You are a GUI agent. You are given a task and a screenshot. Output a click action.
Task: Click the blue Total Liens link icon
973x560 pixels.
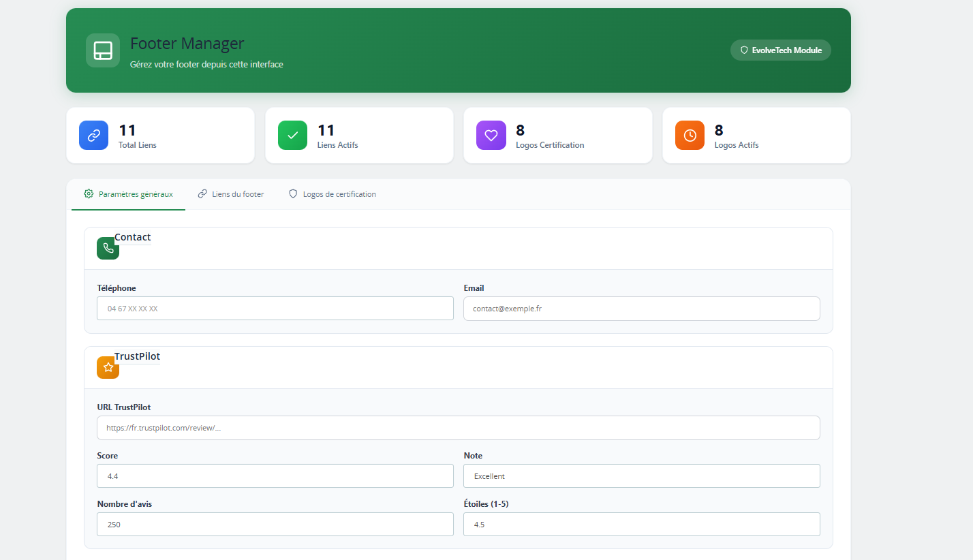[x=93, y=135]
